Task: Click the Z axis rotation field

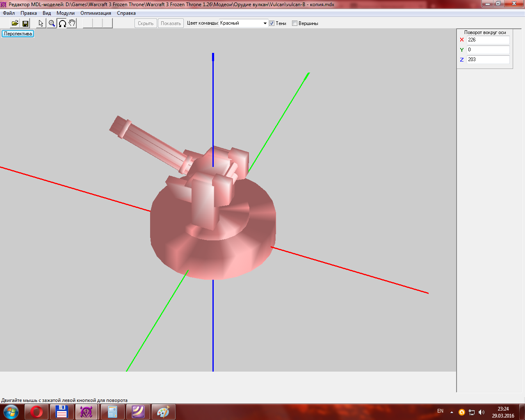Action: click(x=488, y=59)
